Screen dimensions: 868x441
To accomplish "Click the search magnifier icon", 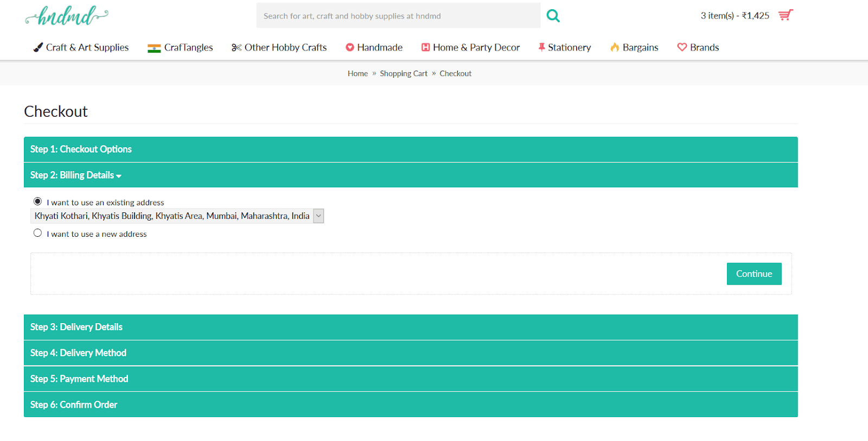I will [x=553, y=16].
